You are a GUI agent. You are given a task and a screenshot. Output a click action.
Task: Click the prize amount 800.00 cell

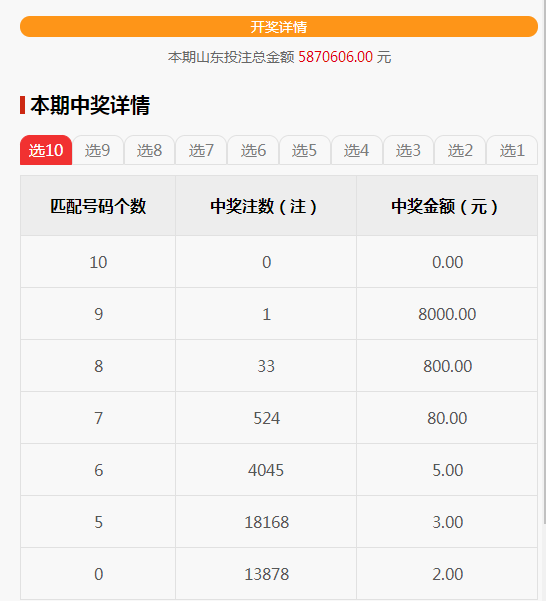coord(447,366)
